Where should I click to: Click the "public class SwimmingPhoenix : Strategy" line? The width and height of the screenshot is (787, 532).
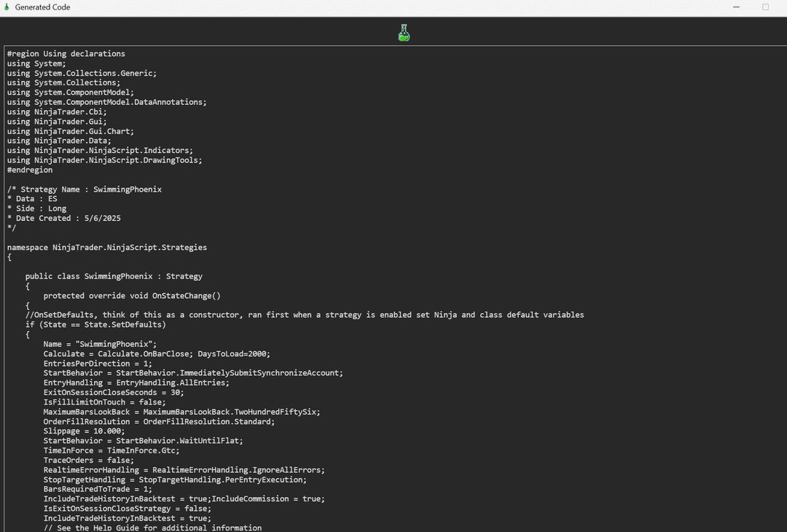(x=114, y=277)
